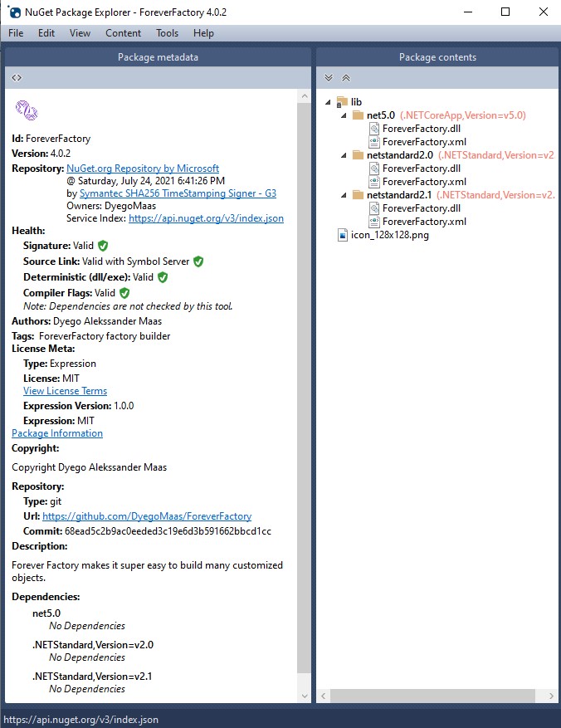Click metadata scrollbar up arrow
Screen dimensions: 561x728
[305, 96]
